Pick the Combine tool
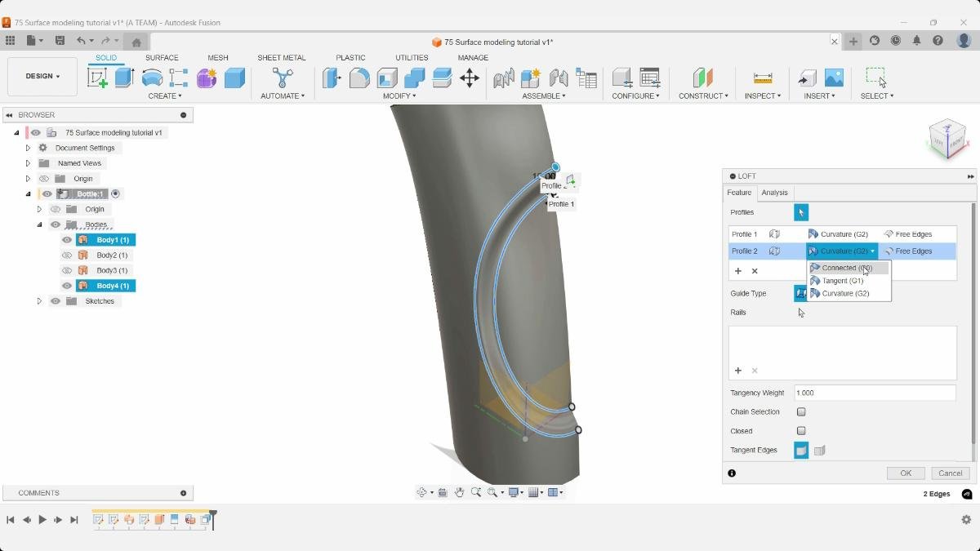 pos(414,78)
